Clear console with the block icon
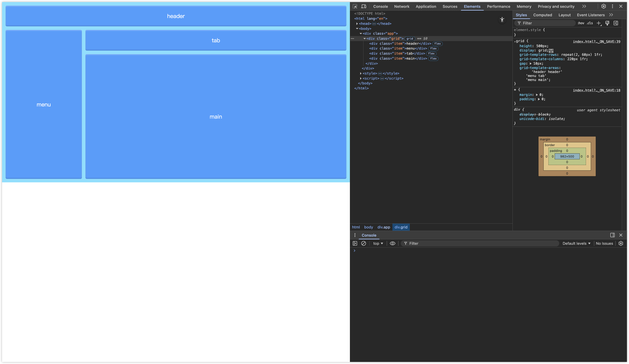The height and width of the screenshot is (364, 629). 363,243
